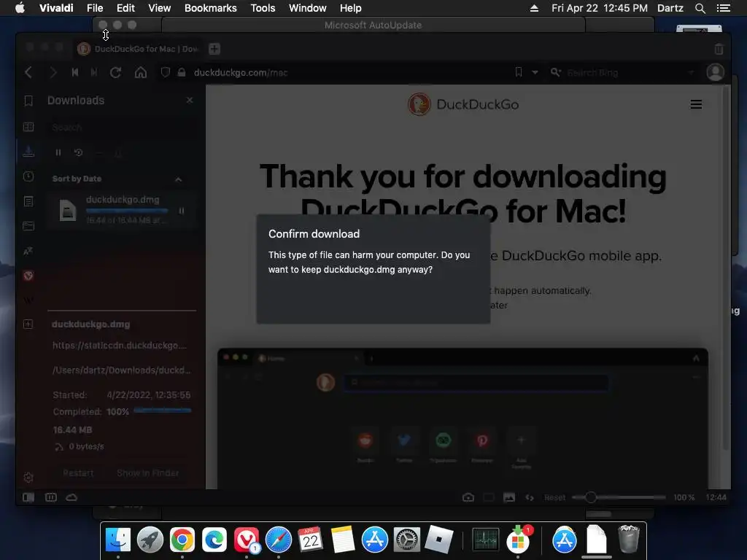Switch to the Downloads panel icon

click(28, 152)
